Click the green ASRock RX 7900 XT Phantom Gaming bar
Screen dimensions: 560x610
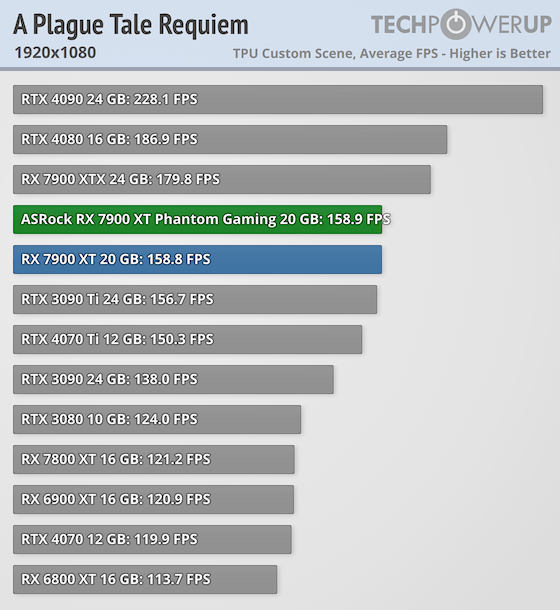point(198,219)
